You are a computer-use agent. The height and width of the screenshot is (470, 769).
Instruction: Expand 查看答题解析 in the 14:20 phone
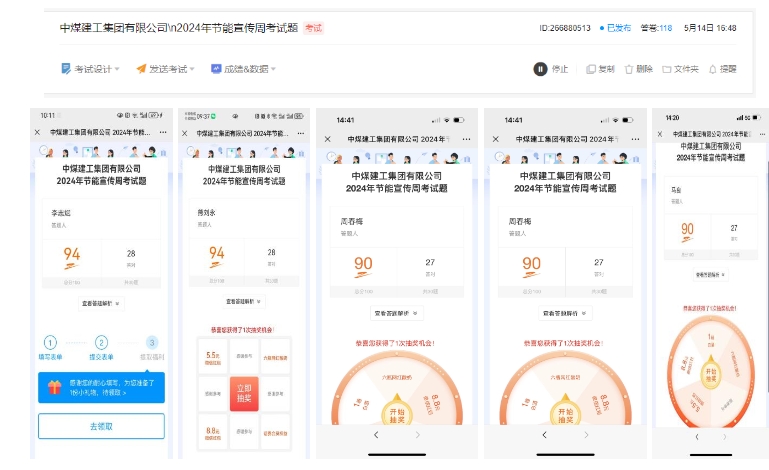pyautogui.click(x=710, y=275)
